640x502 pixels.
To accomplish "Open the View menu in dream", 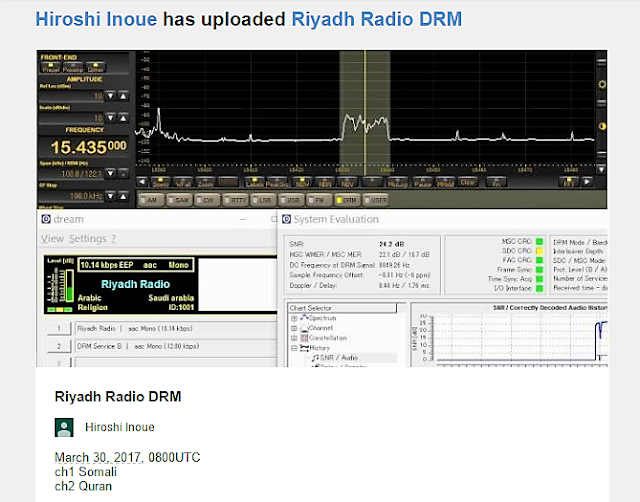I will coord(52,239).
